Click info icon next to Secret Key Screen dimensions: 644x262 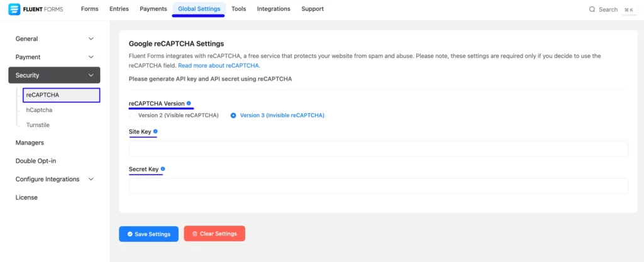point(163,169)
